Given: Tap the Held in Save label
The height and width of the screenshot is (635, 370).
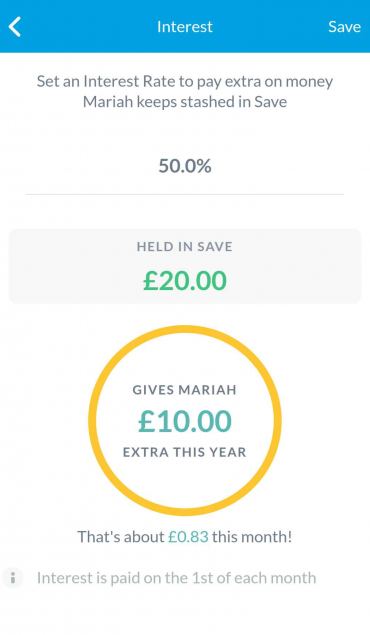Looking at the screenshot, I should tap(185, 247).
